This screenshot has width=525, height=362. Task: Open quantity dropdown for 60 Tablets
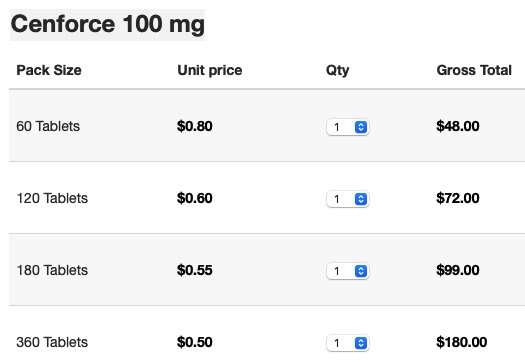pyautogui.click(x=348, y=127)
